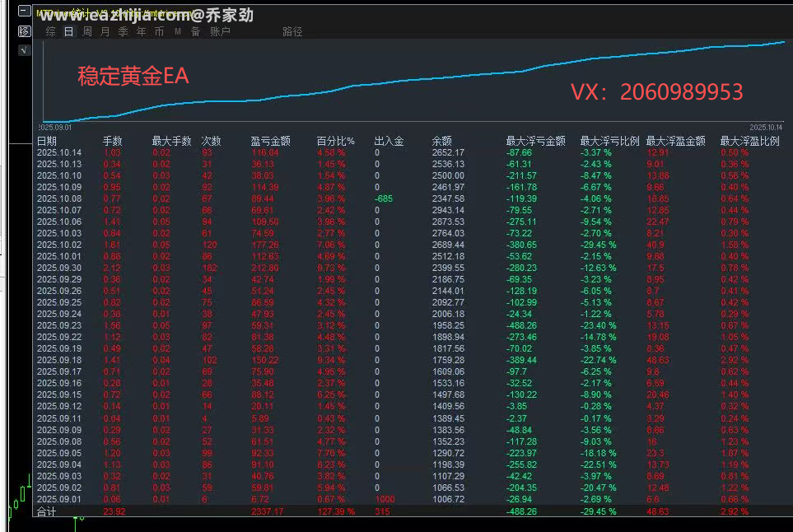
Task: Open the 币 currency tab
Action: click(159, 31)
